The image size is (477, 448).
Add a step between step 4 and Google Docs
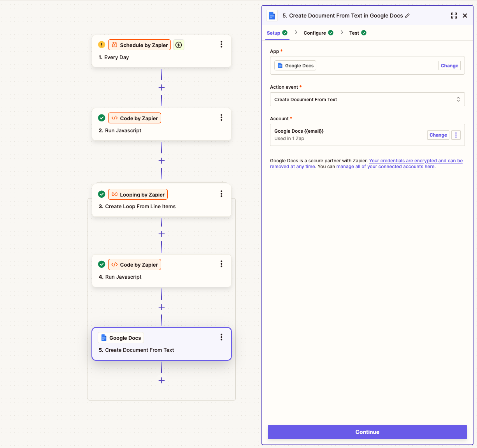[161, 307]
